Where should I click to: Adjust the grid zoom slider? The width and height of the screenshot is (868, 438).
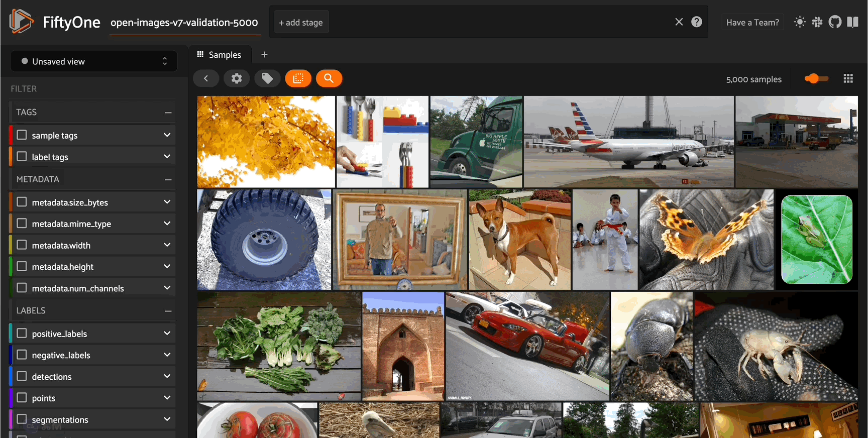point(816,78)
